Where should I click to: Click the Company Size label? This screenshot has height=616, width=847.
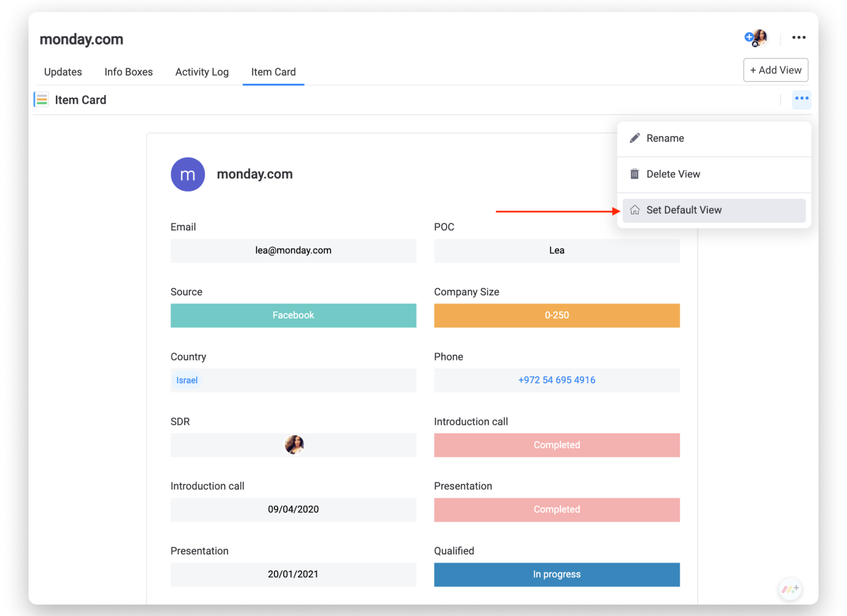click(467, 292)
